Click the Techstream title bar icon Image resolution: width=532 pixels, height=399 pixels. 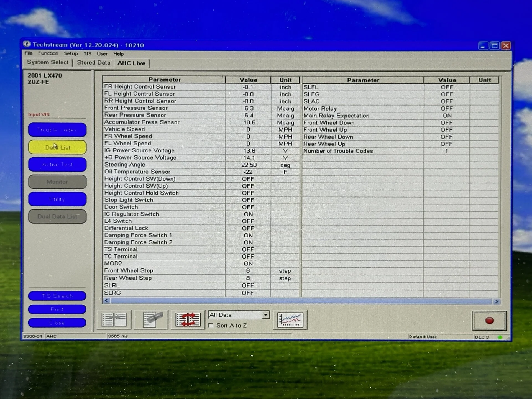[x=27, y=44]
